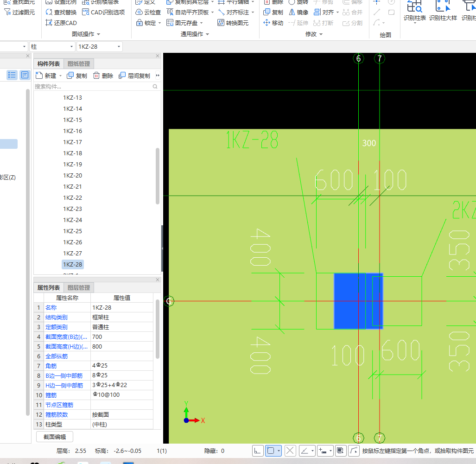The width and height of the screenshot is (476, 464).
Task: Open 图元存盘 element save
Action: pyautogui.click(x=182, y=23)
